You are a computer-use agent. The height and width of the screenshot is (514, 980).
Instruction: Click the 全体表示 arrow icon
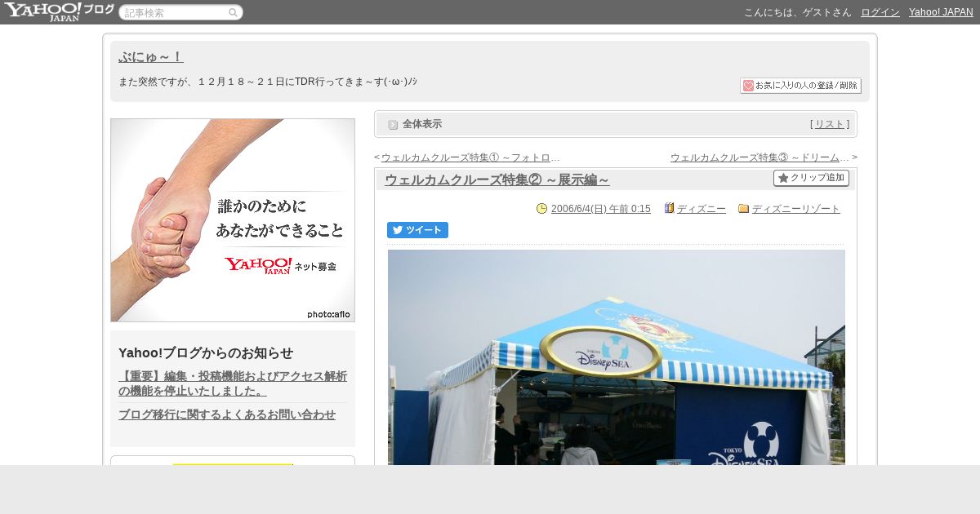tap(393, 124)
